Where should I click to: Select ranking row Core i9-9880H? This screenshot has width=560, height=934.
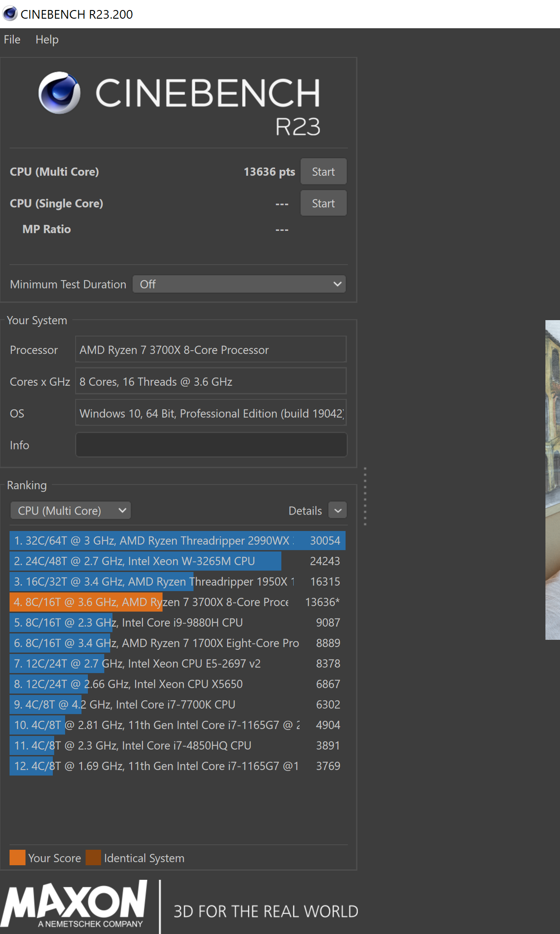point(178,623)
